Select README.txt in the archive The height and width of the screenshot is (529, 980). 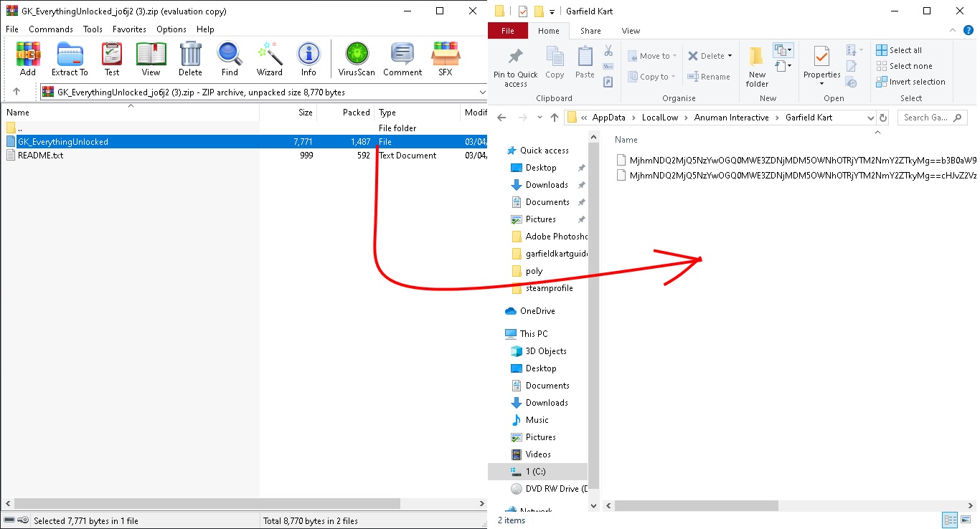pyautogui.click(x=243, y=156)
